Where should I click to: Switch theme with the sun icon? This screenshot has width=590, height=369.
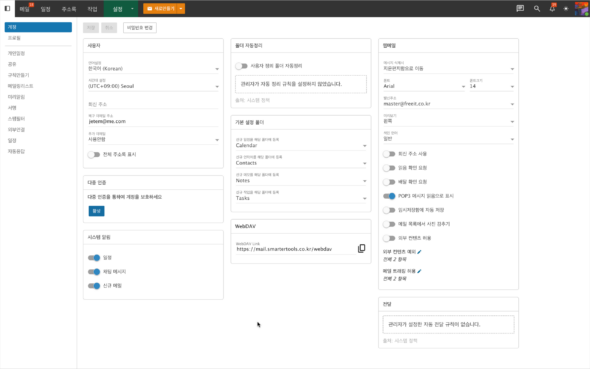point(566,8)
